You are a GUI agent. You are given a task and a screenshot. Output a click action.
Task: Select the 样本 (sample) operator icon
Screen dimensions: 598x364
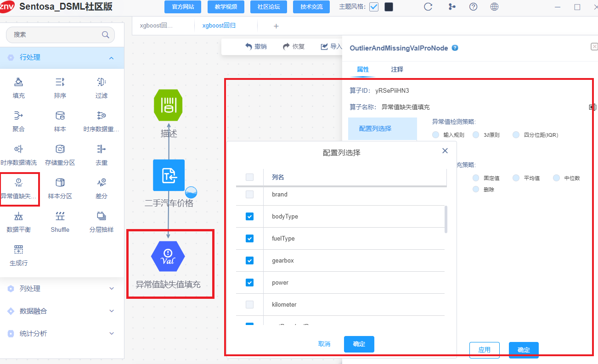[x=60, y=115]
